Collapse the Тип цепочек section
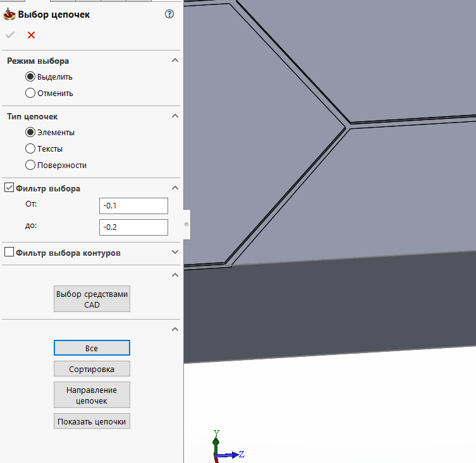Screen dimensions: 476x463 click(x=175, y=116)
